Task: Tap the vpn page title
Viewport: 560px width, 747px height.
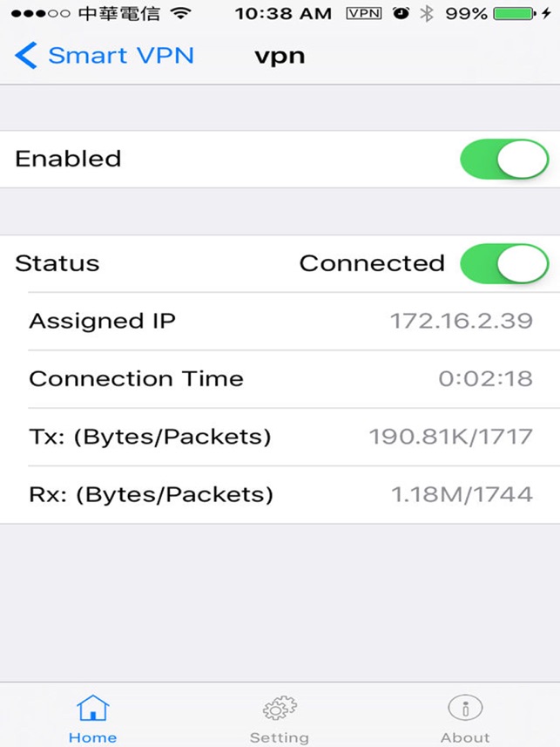Action: click(280, 58)
